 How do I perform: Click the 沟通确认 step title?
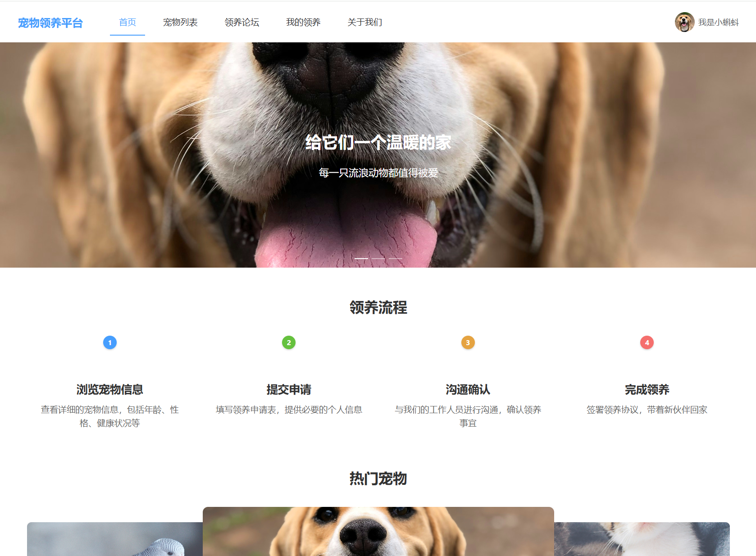468,389
